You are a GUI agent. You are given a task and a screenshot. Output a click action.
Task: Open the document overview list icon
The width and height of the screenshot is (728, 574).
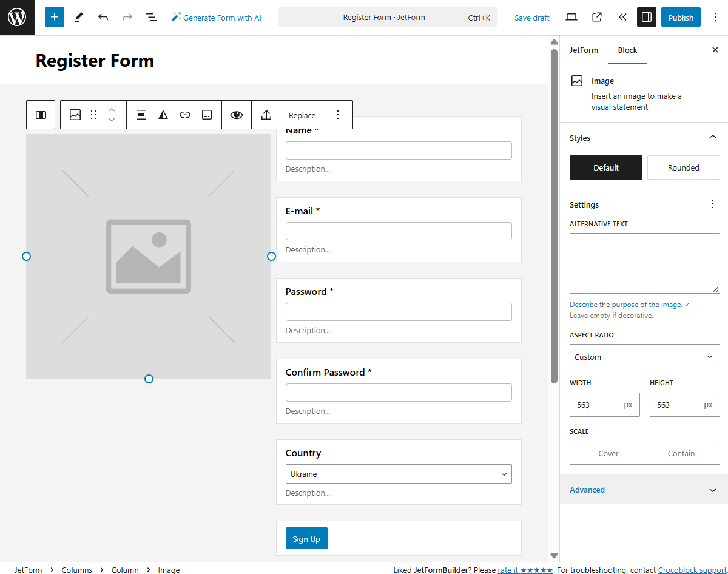[151, 17]
